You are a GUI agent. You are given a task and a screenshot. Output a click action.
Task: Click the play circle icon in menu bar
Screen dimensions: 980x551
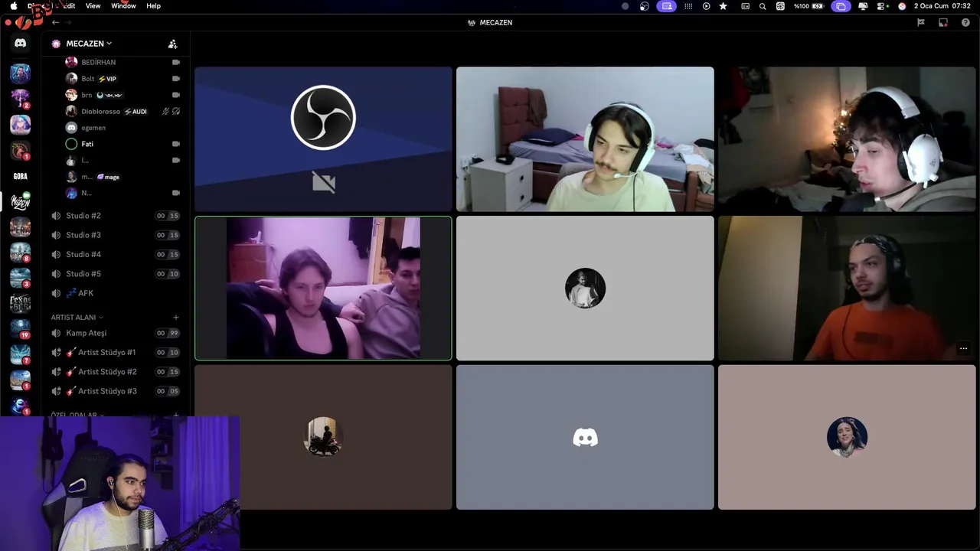coord(706,6)
